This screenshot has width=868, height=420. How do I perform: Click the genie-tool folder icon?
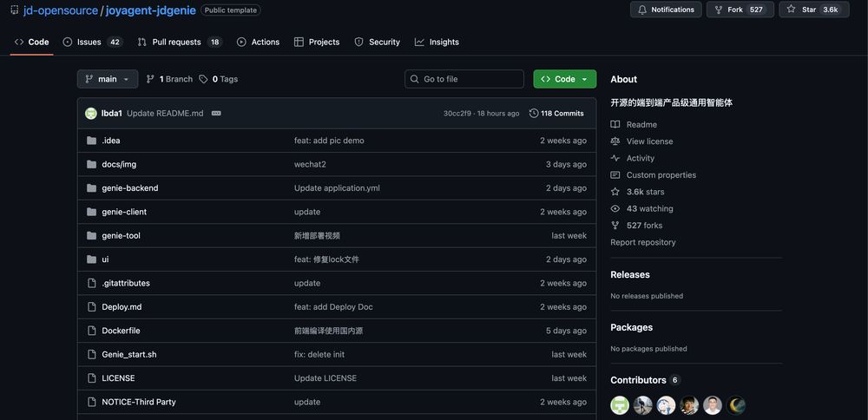coord(92,236)
